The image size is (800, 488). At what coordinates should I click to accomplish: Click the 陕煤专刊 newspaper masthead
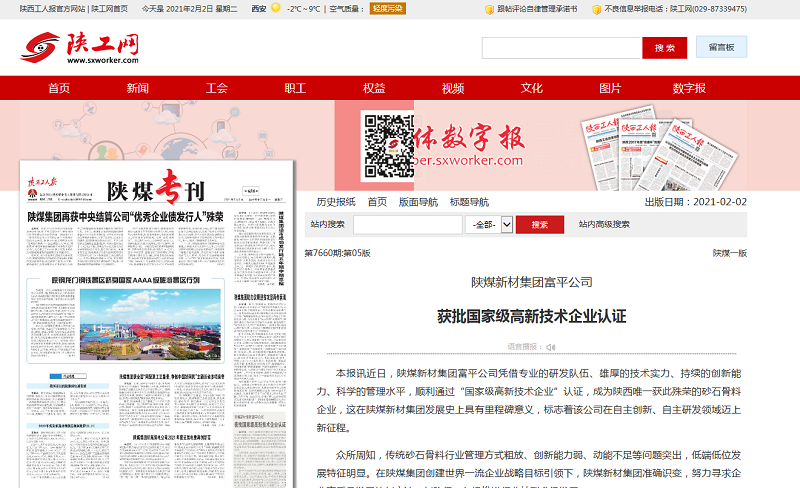(x=156, y=190)
